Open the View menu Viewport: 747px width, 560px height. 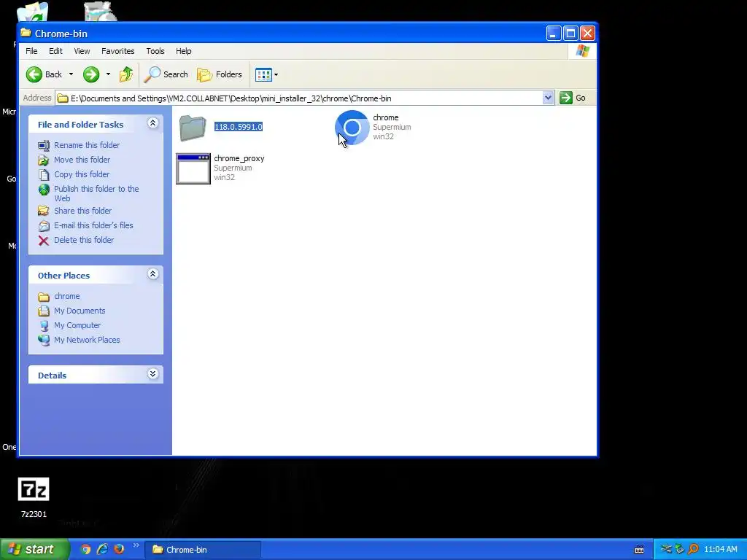pyautogui.click(x=82, y=51)
